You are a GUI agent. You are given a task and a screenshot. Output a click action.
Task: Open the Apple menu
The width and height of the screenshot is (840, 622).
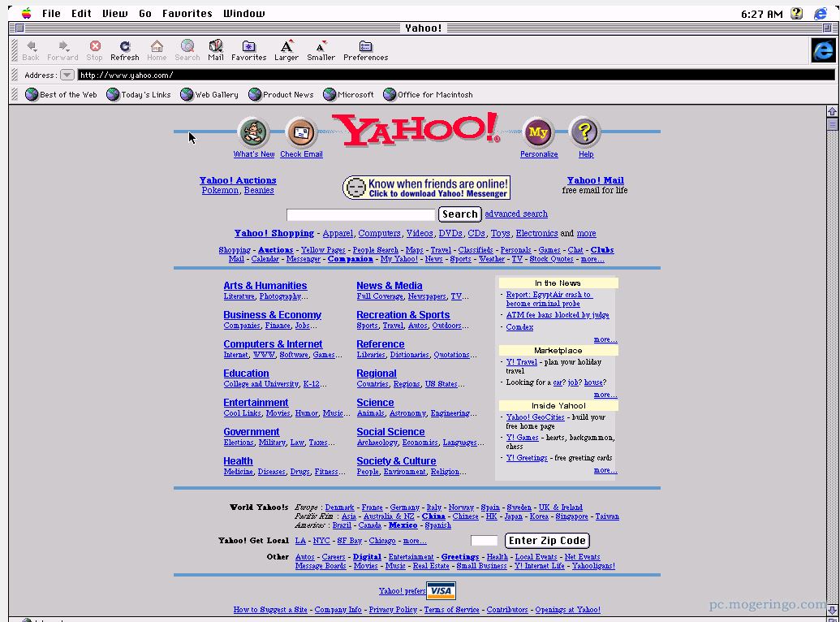pos(26,14)
